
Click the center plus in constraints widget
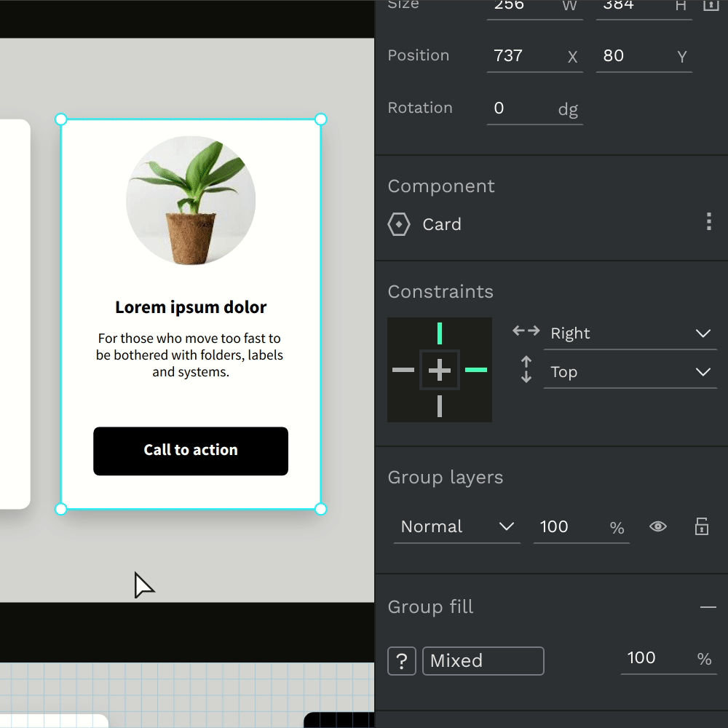coord(440,371)
